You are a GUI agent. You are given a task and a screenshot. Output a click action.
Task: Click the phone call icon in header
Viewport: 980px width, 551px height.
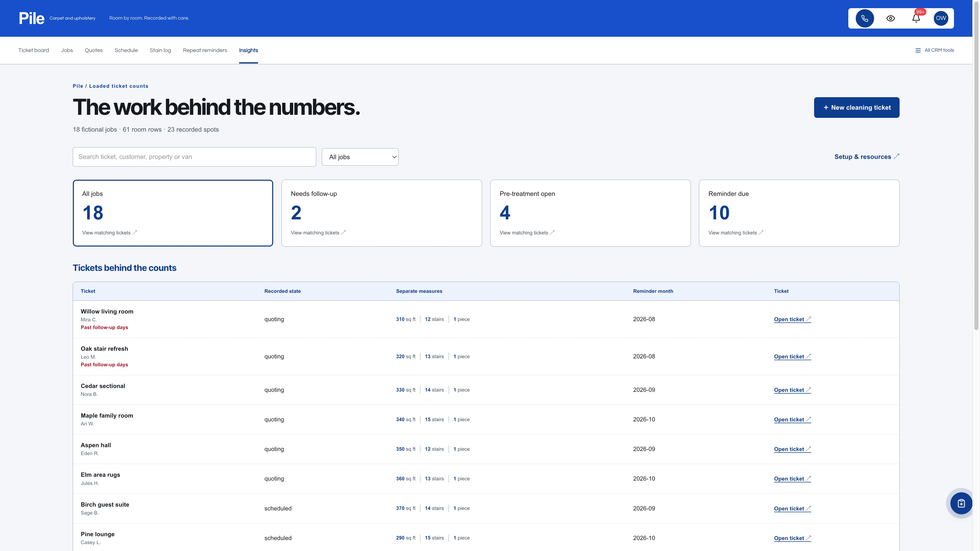(x=865, y=18)
